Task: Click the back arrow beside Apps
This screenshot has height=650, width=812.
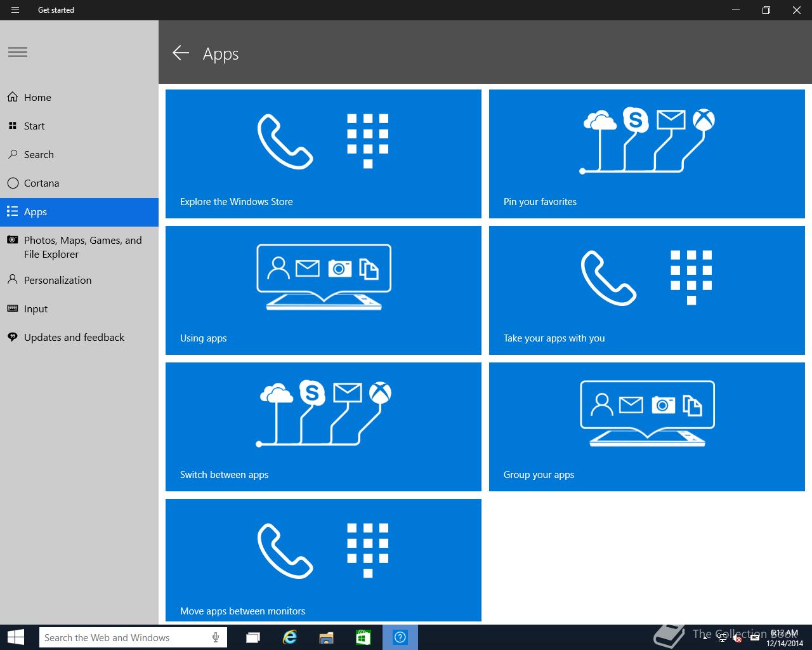Action: click(181, 53)
